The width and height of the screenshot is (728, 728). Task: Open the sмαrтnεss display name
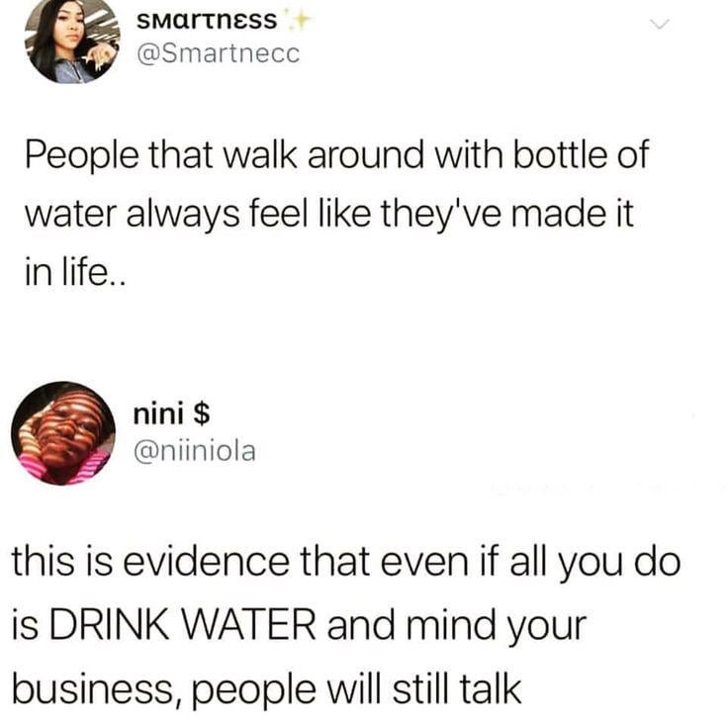pos(207,21)
